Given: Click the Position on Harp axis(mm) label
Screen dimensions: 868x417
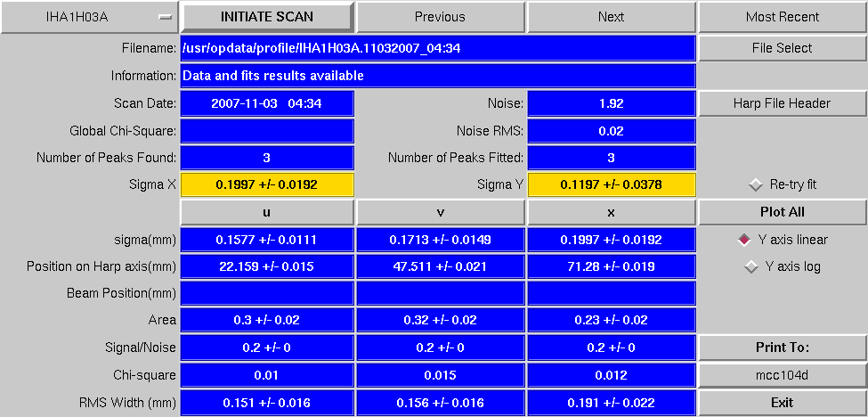Looking at the screenshot, I should point(101,267).
